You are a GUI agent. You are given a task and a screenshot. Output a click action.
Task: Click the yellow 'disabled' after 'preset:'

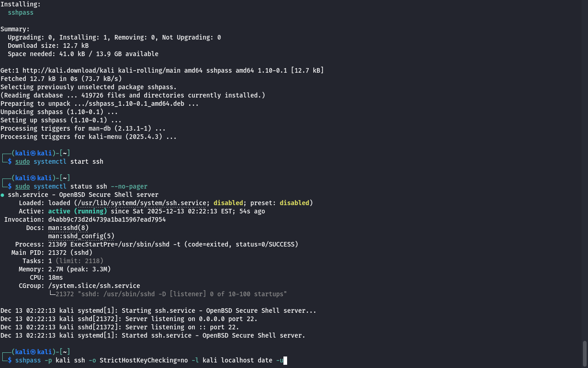(x=294, y=203)
